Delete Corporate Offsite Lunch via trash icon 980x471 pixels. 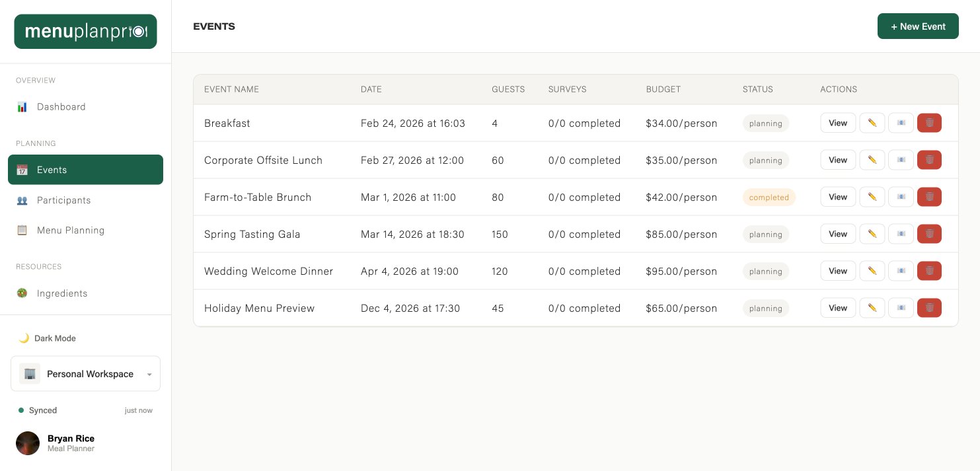[x=929, y=160]
